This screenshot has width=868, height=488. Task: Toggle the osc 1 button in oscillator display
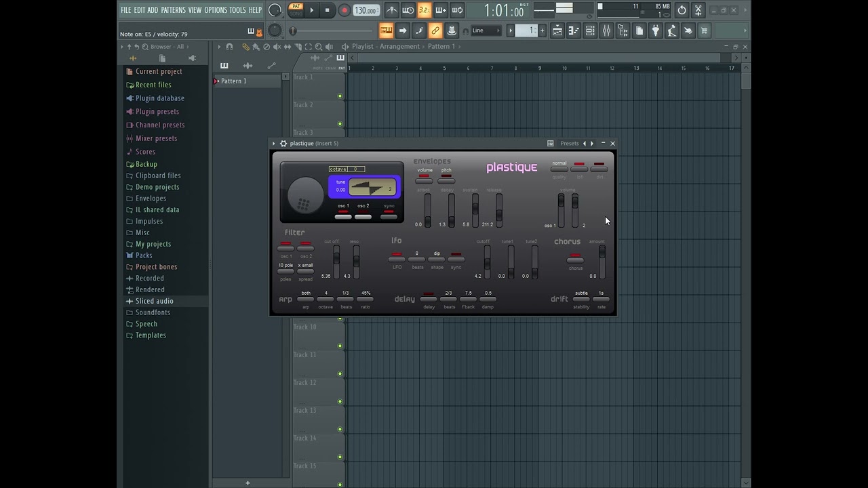(343, 216)
